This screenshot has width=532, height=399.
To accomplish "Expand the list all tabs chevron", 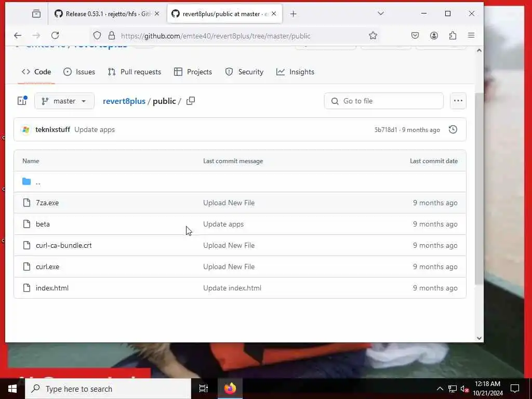I will click(x=381, y=14).
